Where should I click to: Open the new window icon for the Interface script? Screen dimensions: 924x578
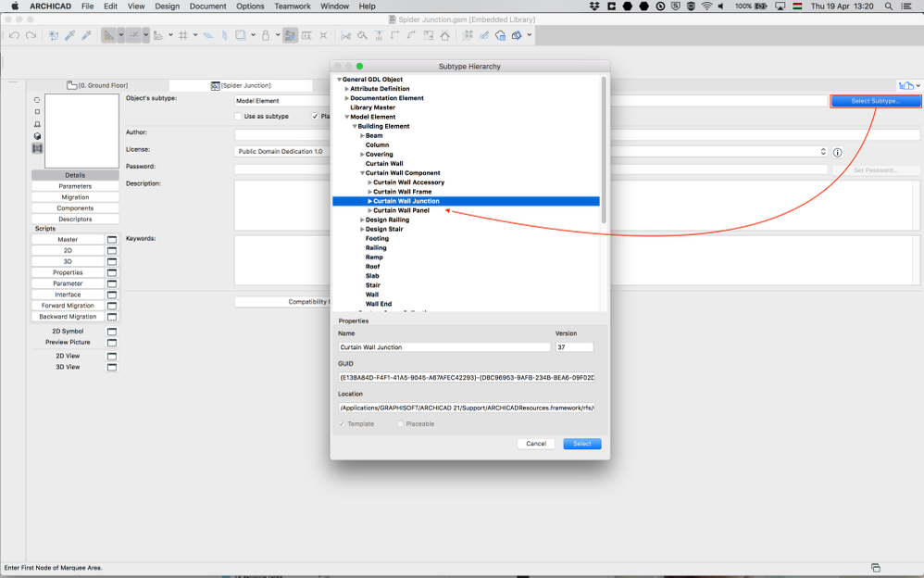click(x=112, y=295)
